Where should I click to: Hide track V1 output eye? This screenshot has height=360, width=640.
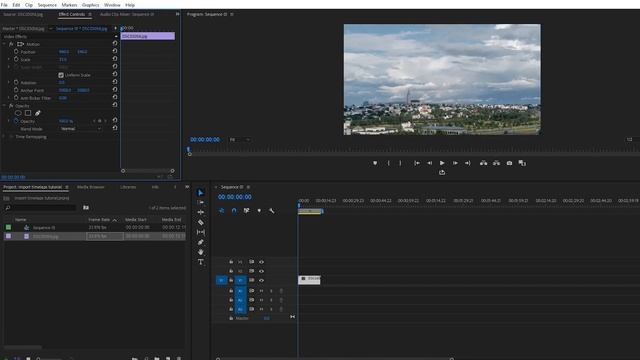261,280
